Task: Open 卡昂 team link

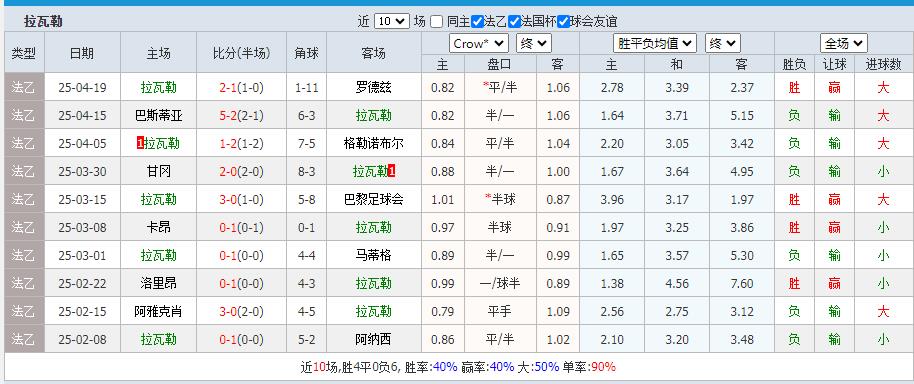Action: click(x=159, y=228)
